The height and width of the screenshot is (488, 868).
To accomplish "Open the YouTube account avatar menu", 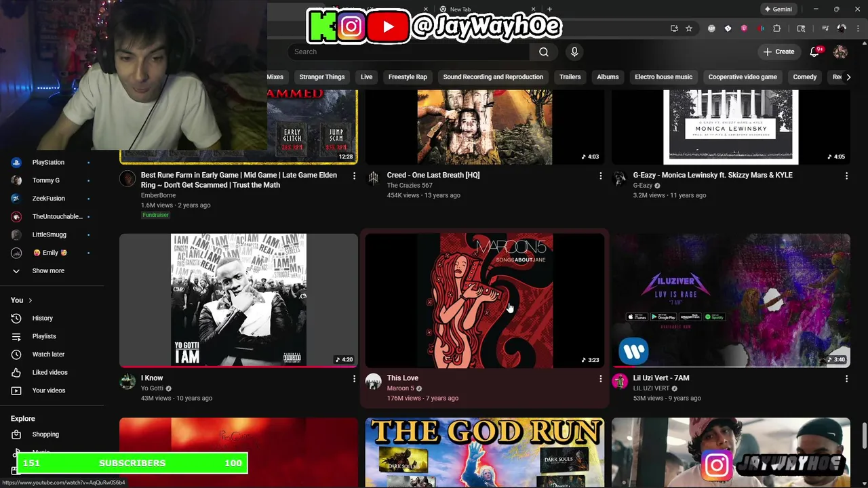I will [x=840, y=52].
